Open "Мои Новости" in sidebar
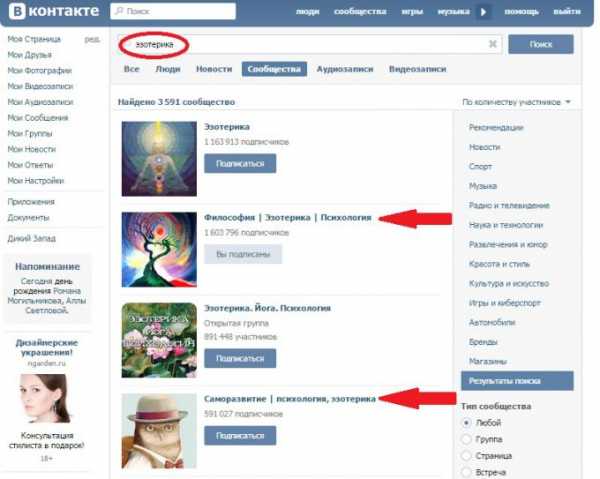This screenshot has width=600, height=479. coord(32,149)
